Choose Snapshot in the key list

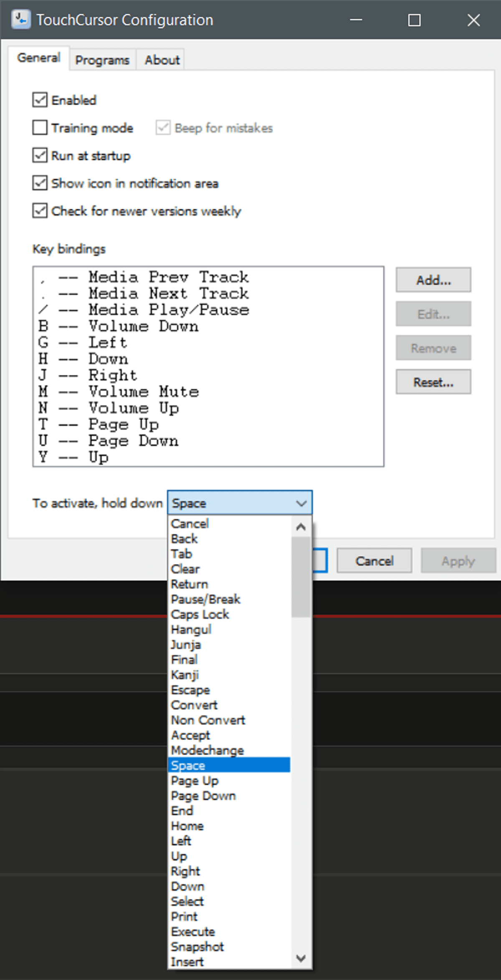click(x=229, y=947)
